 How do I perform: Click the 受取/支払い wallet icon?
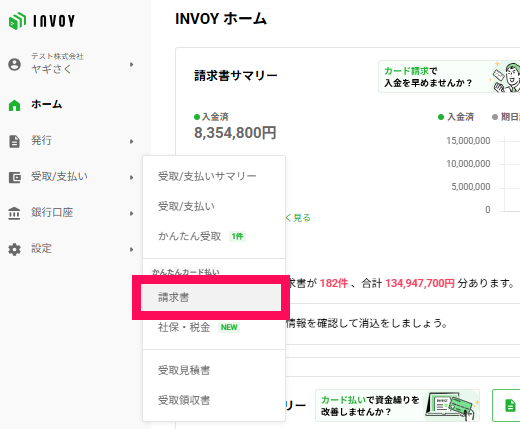(x=14, y=177)
